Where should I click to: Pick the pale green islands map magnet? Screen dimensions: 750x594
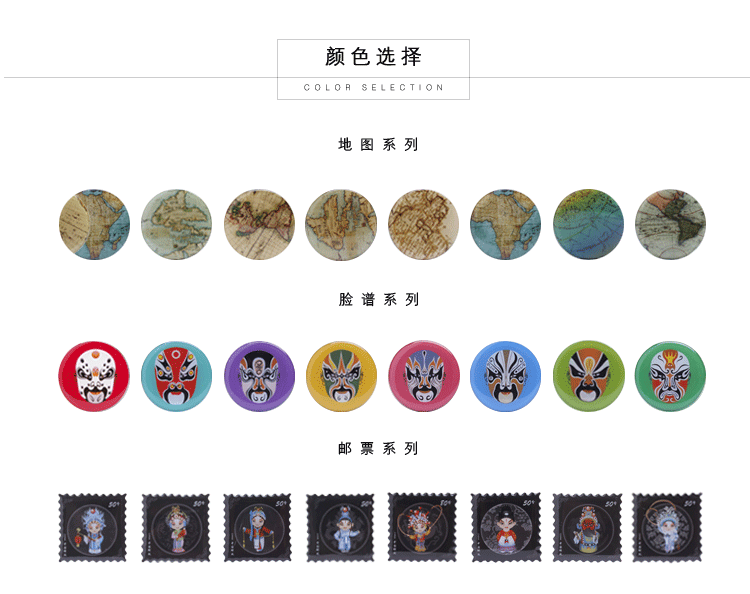coord(176,224)
